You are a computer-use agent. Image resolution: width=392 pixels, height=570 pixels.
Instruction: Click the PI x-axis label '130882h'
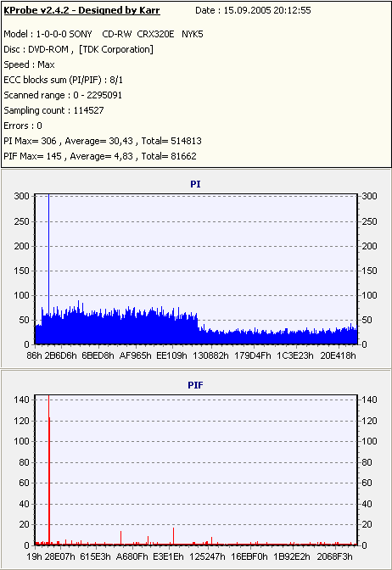[x=210, y=355]
